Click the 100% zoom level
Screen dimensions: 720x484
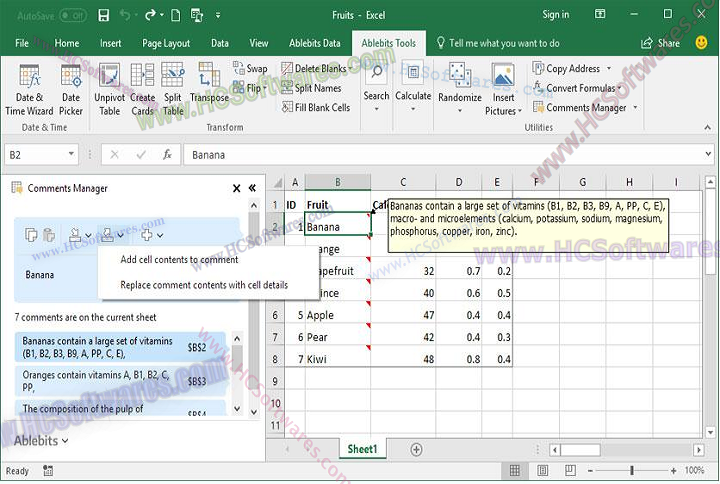coord(694,470)
